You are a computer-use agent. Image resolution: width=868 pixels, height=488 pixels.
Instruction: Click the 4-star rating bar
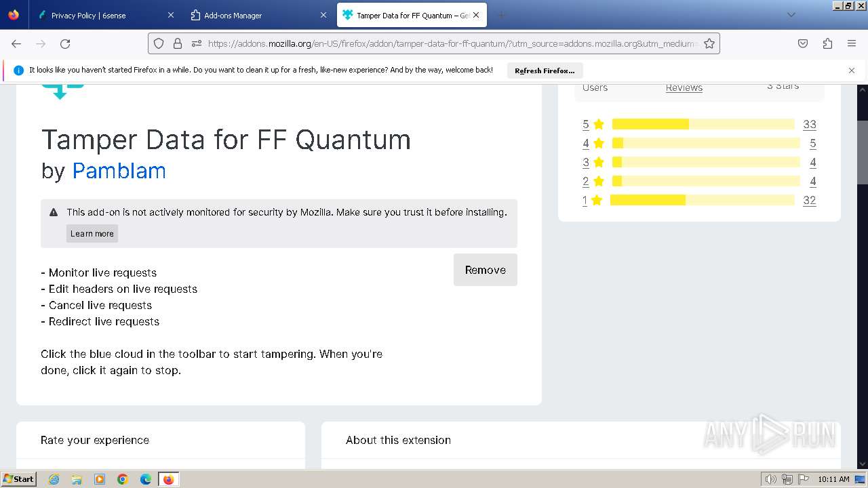click(706, 143)
